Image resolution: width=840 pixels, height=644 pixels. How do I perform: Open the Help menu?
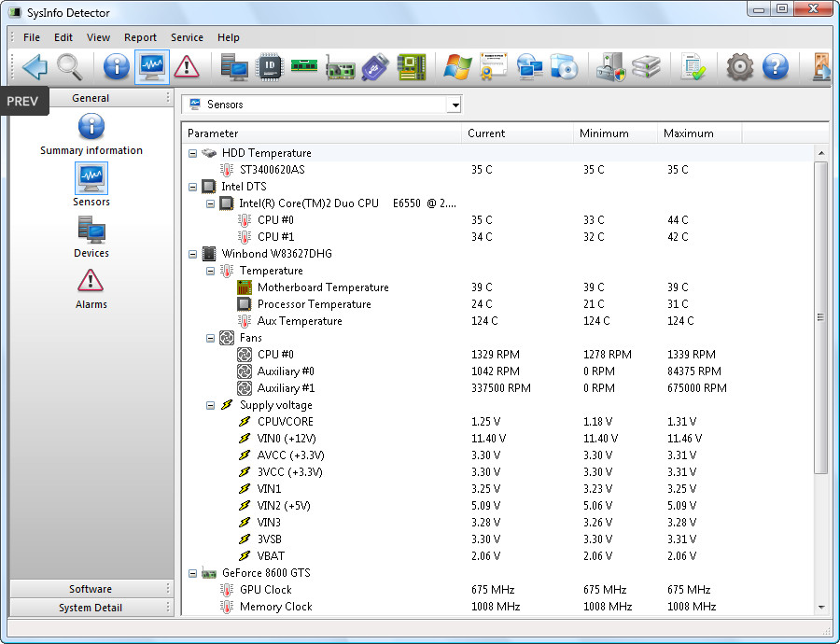pyautogui.click(x=229, y=37)
